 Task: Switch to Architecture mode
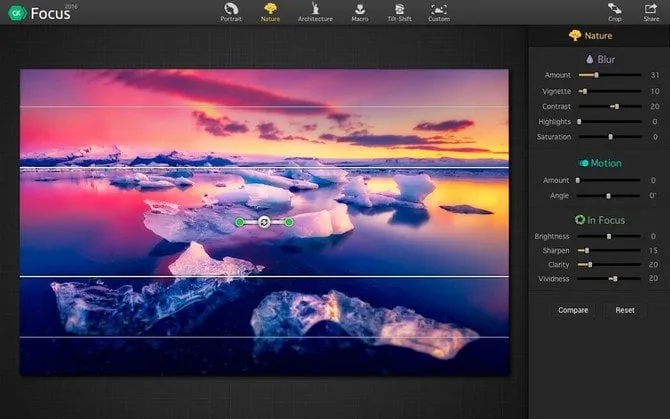tap(315, 11)
